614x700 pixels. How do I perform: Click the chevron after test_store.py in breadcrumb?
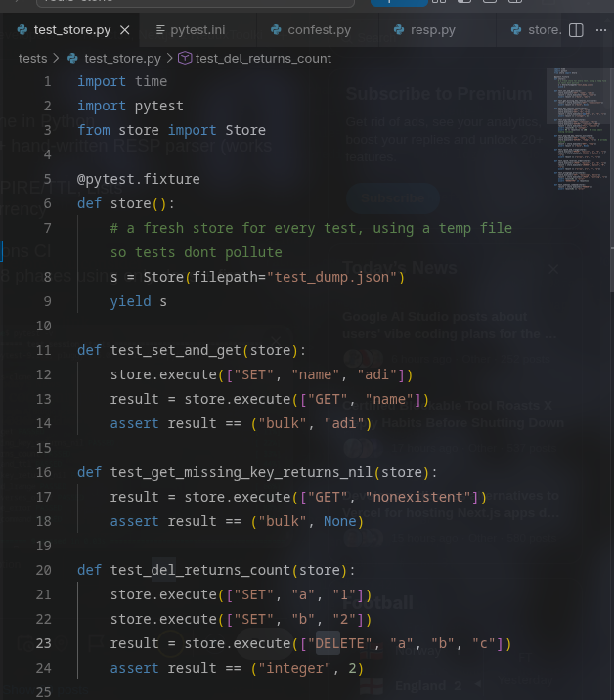(x=170, y=59)
